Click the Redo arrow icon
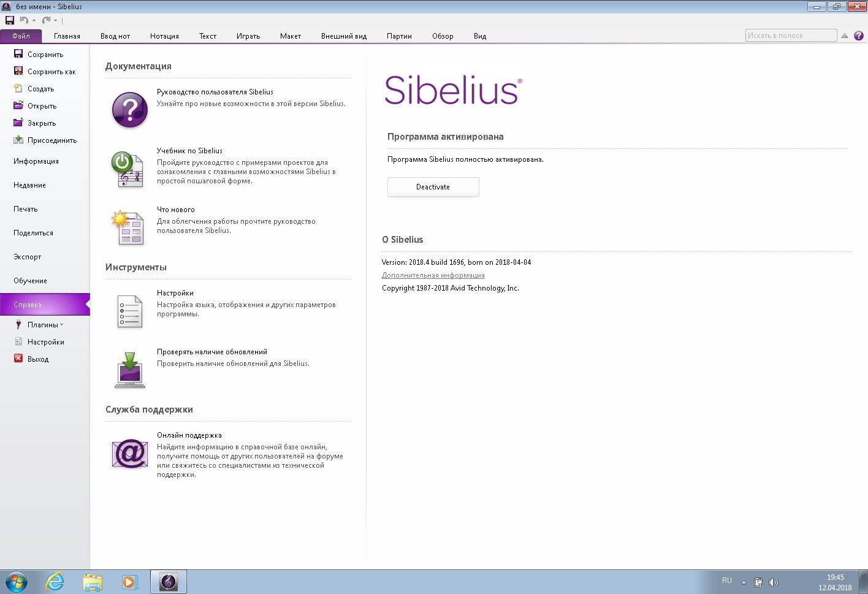The width and height of the screenshot is (868, 594). tap(46, 20)
